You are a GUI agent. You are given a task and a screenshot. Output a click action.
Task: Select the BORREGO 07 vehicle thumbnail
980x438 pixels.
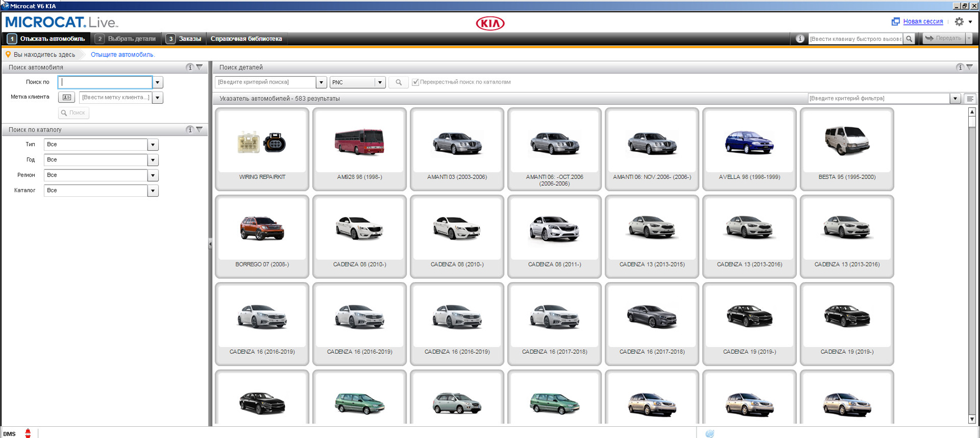[262, 236]
